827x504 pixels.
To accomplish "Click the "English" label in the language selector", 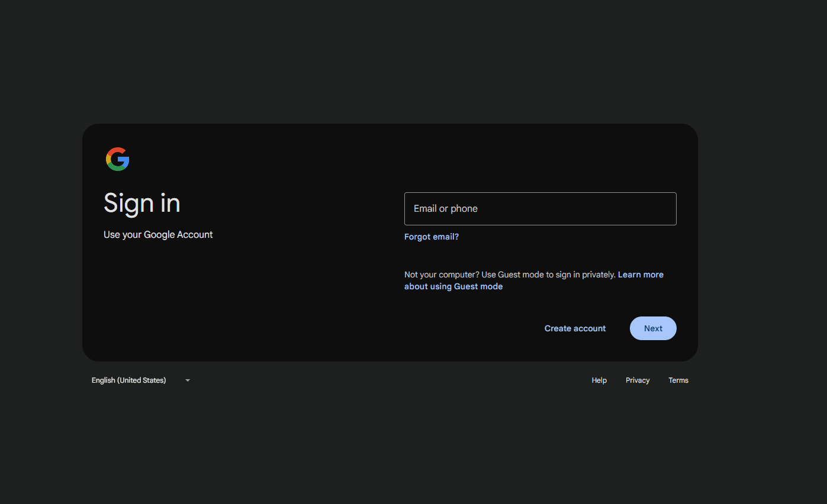I will tap(104, 380).
